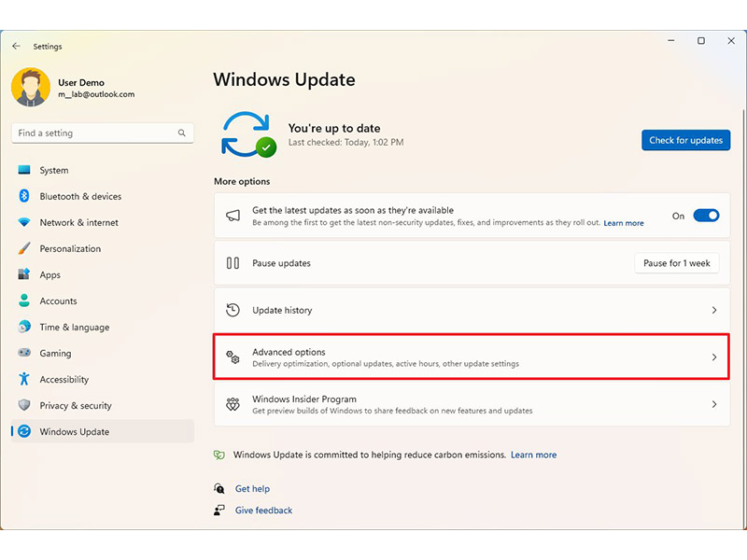Go to Network & internet settings
Screen dimensions: 747x560
tap(79, 222)
